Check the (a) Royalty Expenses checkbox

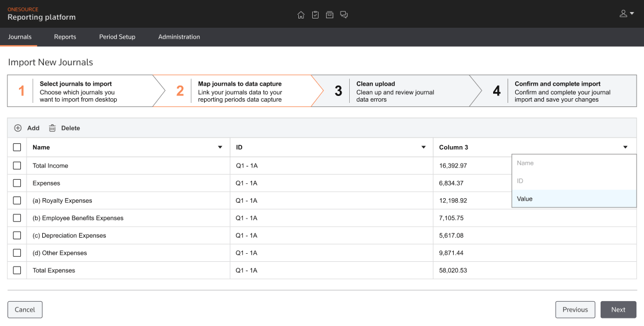(x=17, y=201)
